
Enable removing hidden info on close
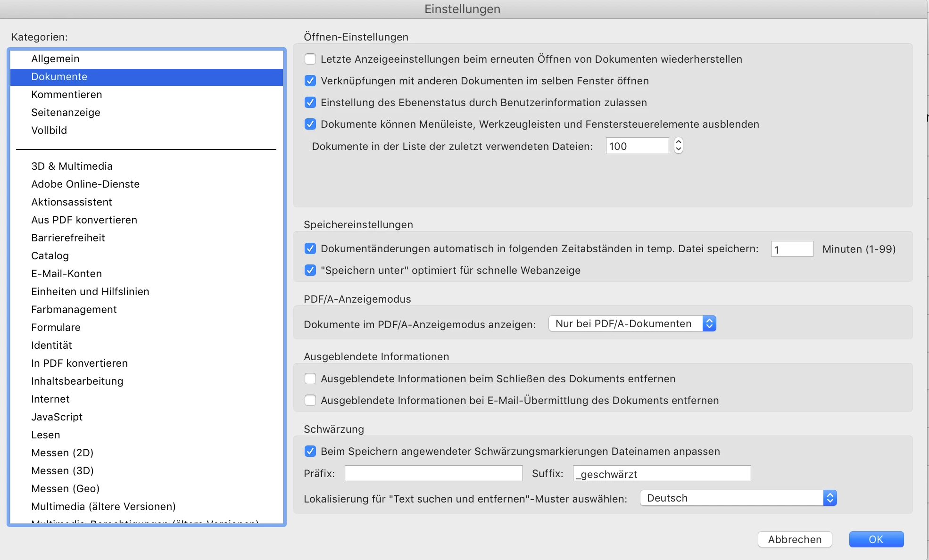pyautogui.click(x=310, y=379)
